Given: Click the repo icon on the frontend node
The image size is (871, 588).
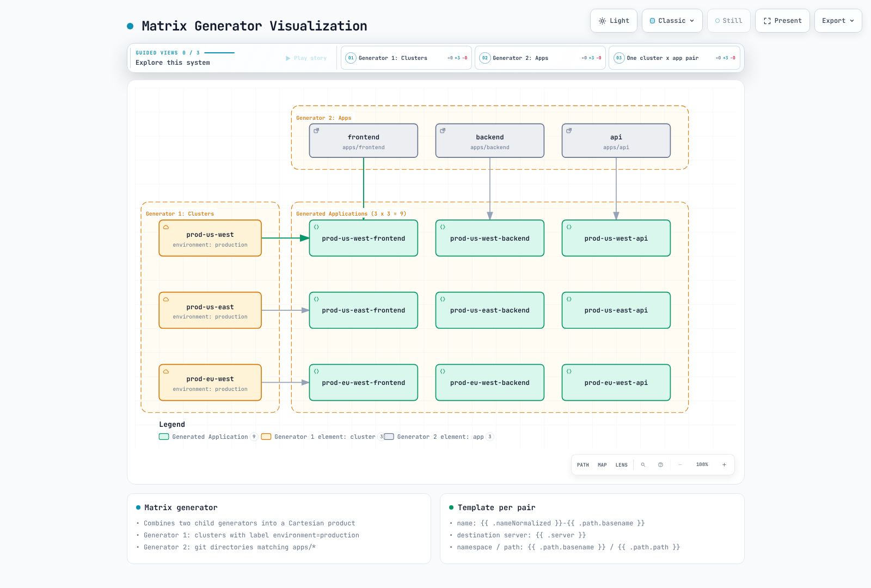Looking at the screenshot, I should coord(316,131).
